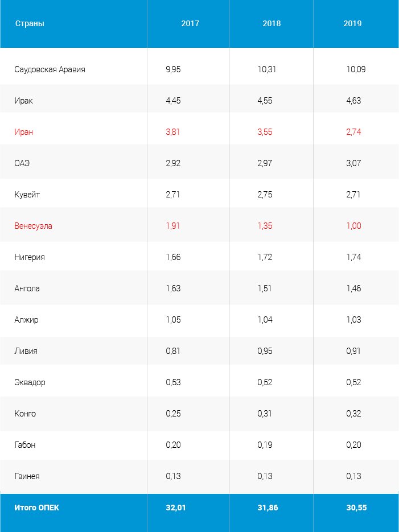Select the 2017 column header
The height and width of the screenshot is (532, 399).
pos(190,24)
